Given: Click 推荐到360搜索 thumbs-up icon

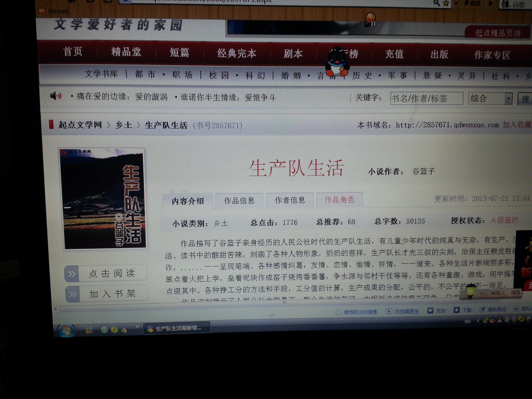Looking at the screenshot, I should [338, 312].
